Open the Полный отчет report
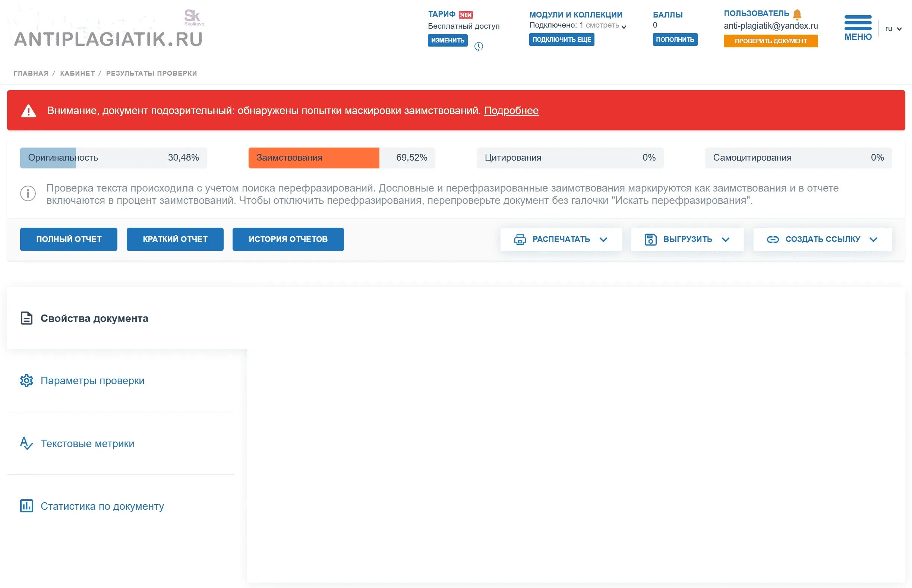Image resolution: width=912 pixels, height=588 pixels. 69,239
